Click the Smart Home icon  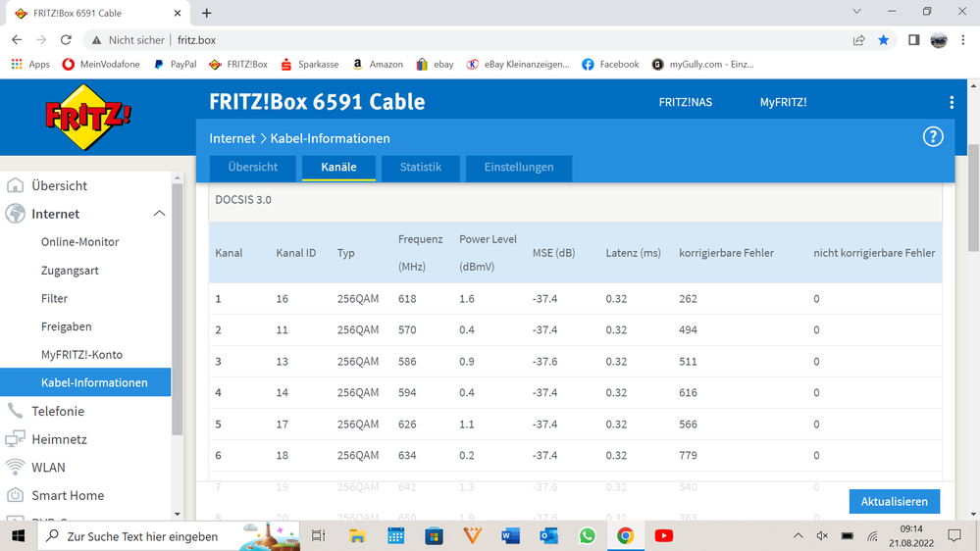point(15,495)
